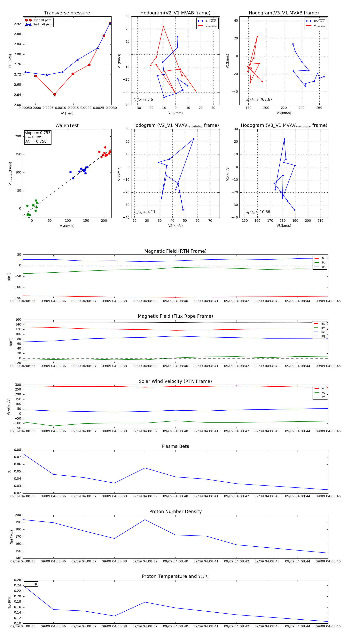This screenshot has width=351, height=644.
Task: Select the Bz' legend entry
Action: click(320, 332)
